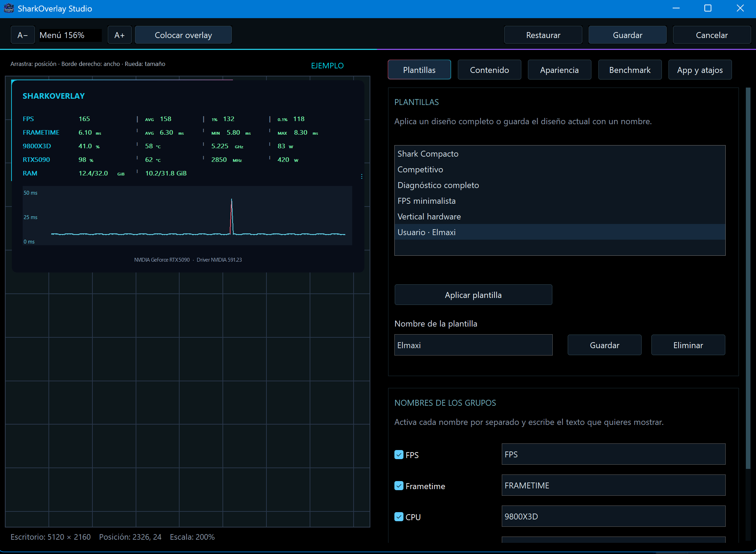Decrease menu size with A− button
Viewport: 756px width, 554px height.
click(23, 35)
